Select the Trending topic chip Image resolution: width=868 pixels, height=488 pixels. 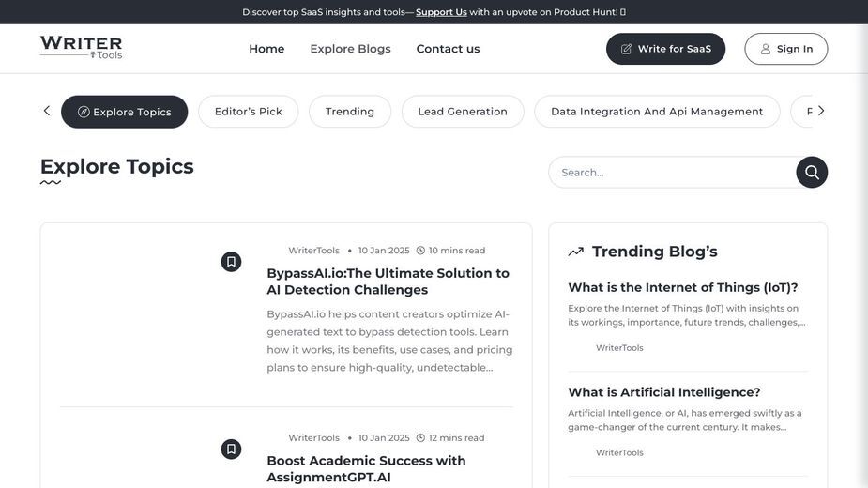[x=350, y=112]
